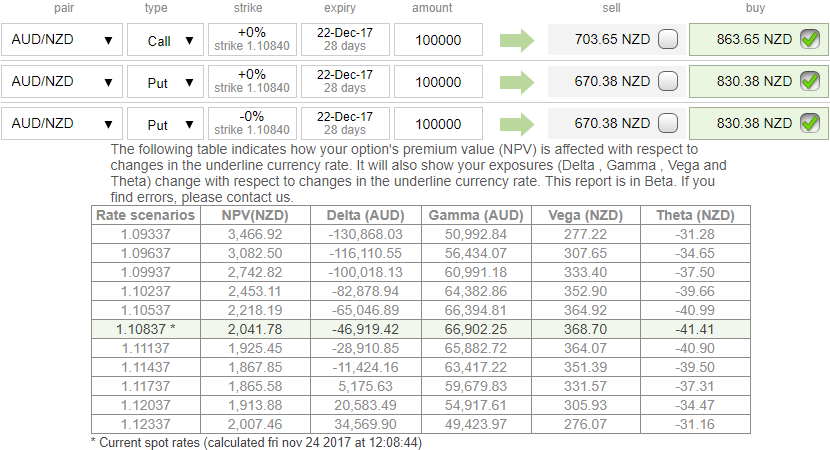The height and width of the screenshot is (450, 830).
Task: Open the Put type dropdown in the second row
Action: click(165, 83)
